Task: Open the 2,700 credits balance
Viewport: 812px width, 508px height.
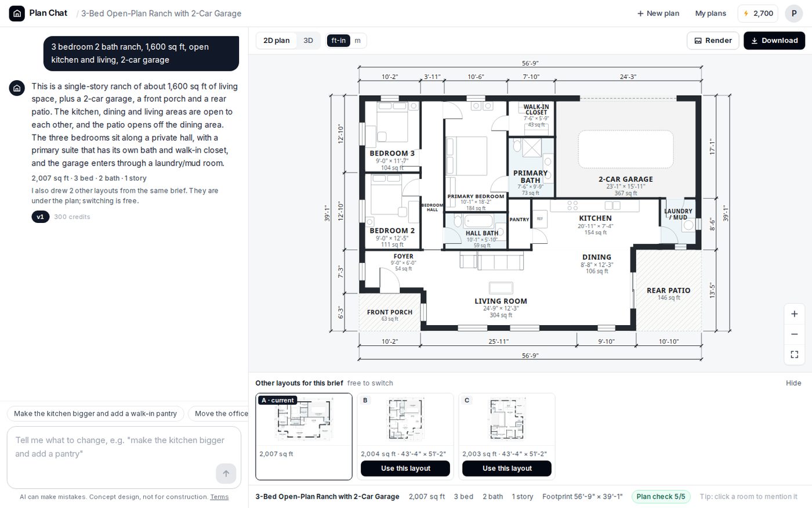Action: 758,13
